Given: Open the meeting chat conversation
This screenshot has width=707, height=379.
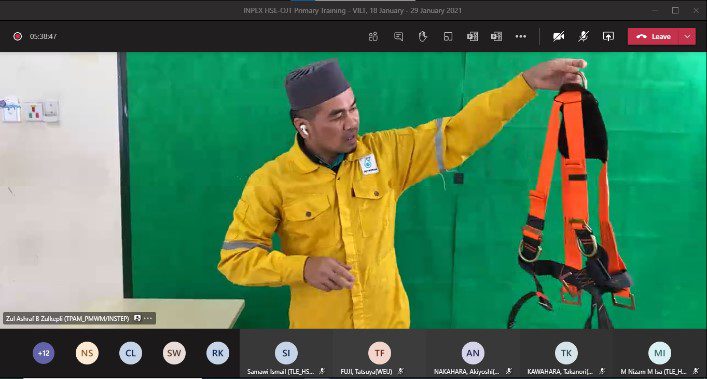Looking at the screenshot, I should [x=398, y=37].
